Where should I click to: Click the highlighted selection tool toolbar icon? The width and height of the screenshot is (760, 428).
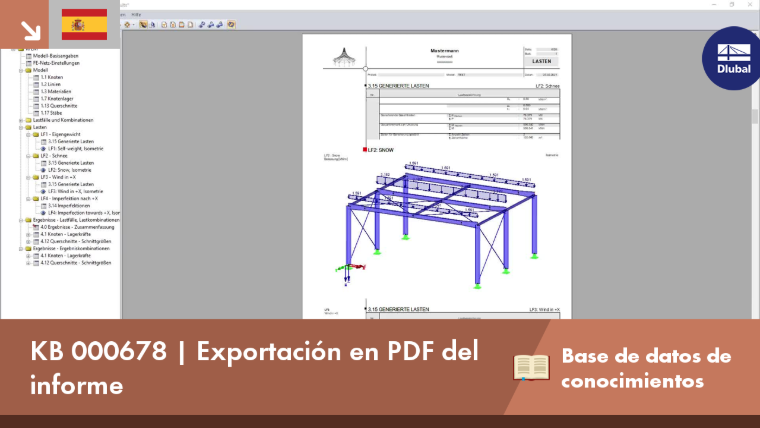[143, 24]
